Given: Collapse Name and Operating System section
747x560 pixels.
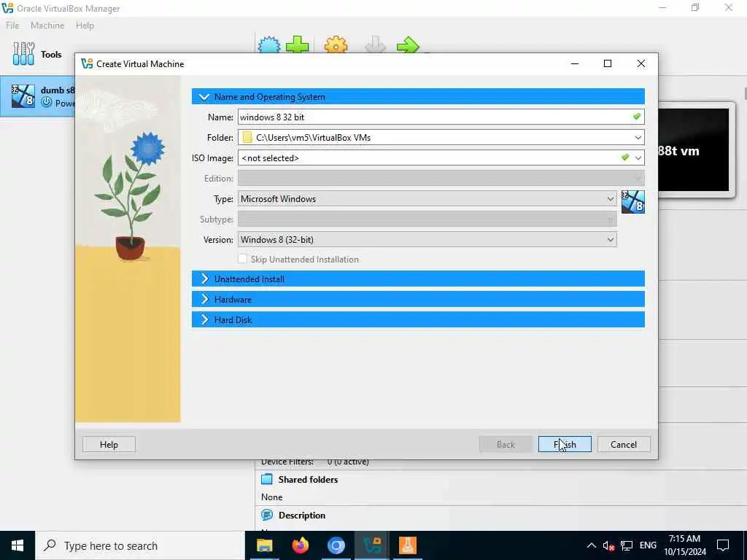Looking at the screenshot, I should [x=418, y=97].
